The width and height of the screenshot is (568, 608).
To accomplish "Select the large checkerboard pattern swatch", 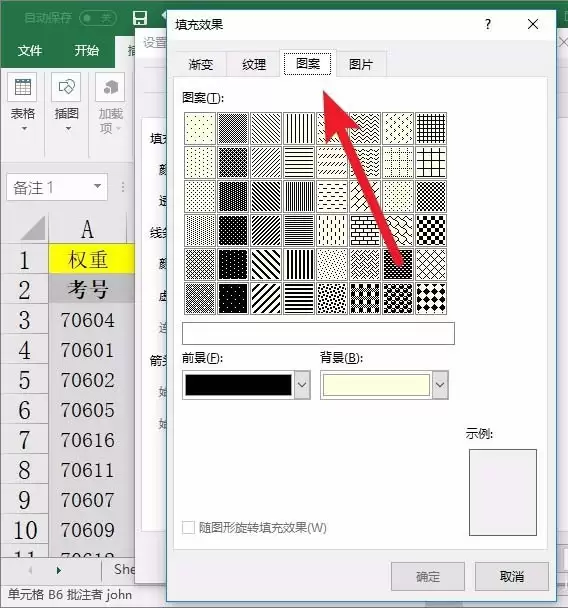I will 431,231.
